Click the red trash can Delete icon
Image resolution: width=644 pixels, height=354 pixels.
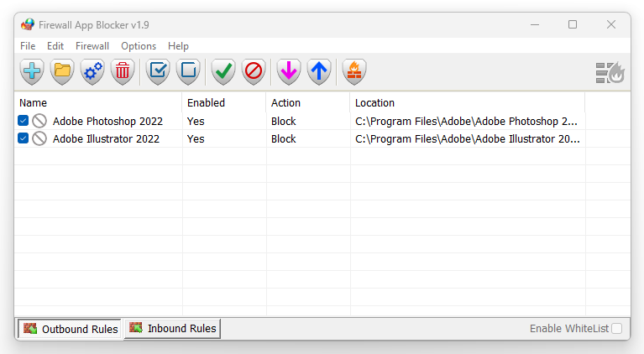pos(123,72)
